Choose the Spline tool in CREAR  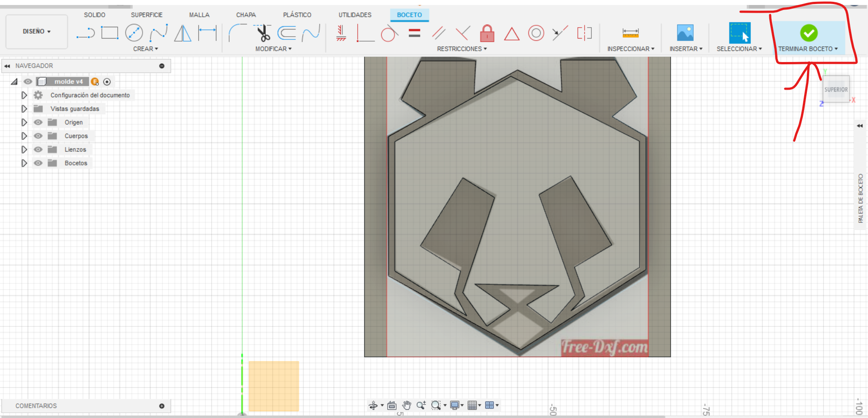coord(158,33)
